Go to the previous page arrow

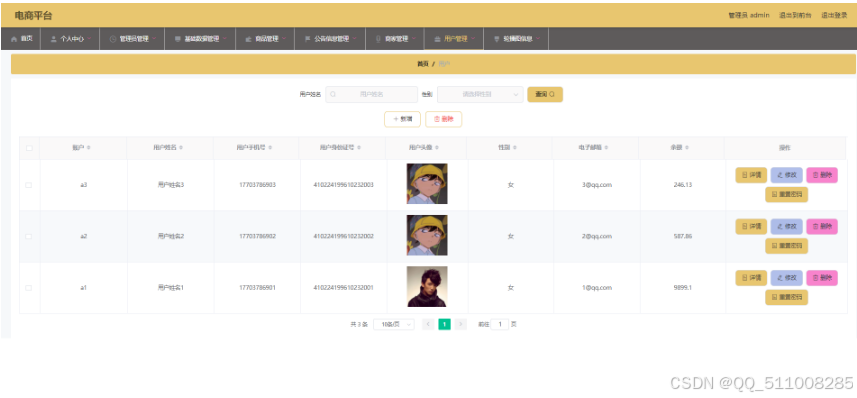point(428,324)
